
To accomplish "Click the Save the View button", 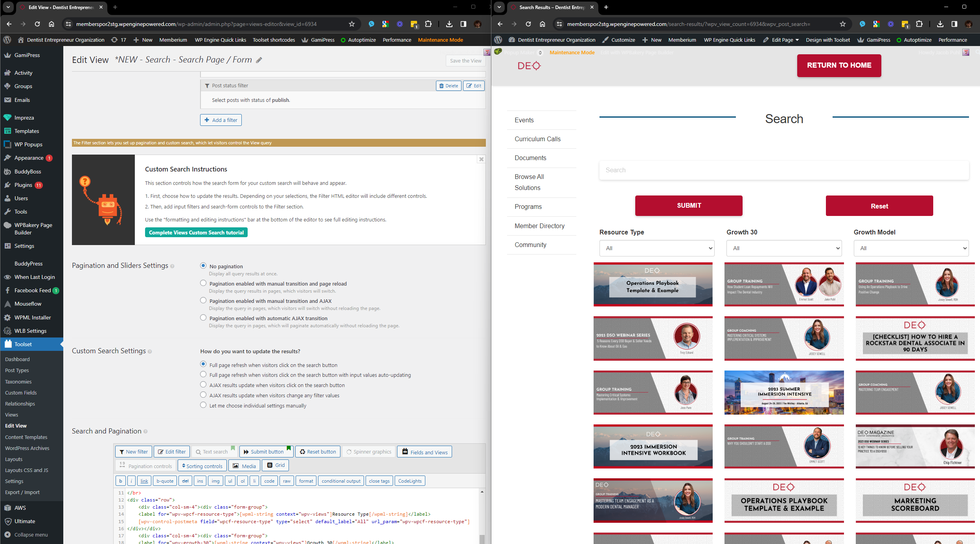I will click(465, 61).
